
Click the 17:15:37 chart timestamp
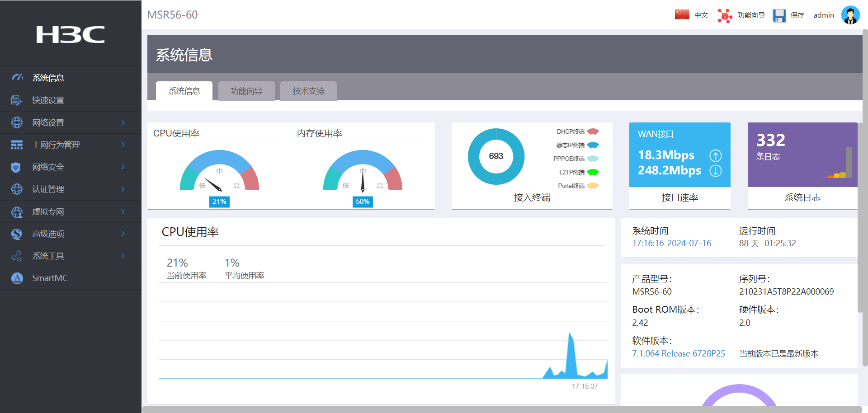(585, 386)
